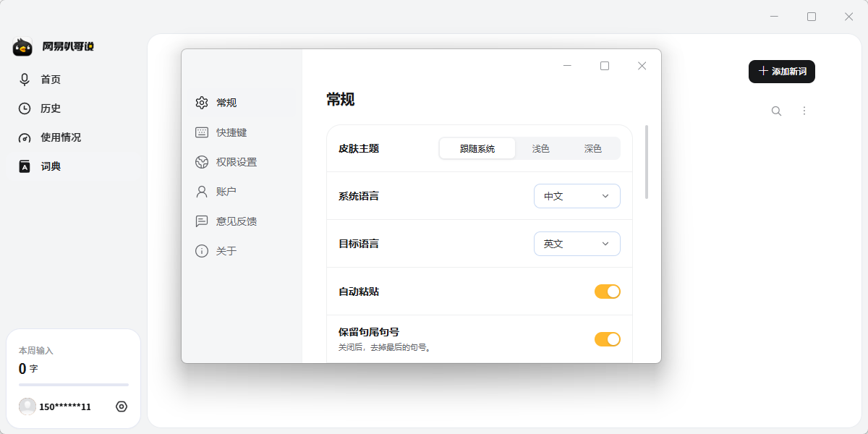Select 深色 theme option
Image resolution: width=868 pixels, height=434 pixels.
tap(593, 148)
